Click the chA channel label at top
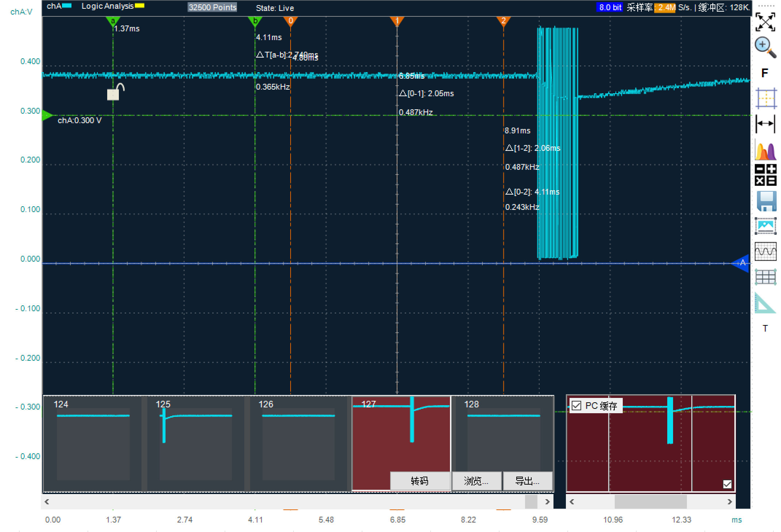The height and width of the screenshot is (532, 781). pyautogui.click(x=54, y=6)
